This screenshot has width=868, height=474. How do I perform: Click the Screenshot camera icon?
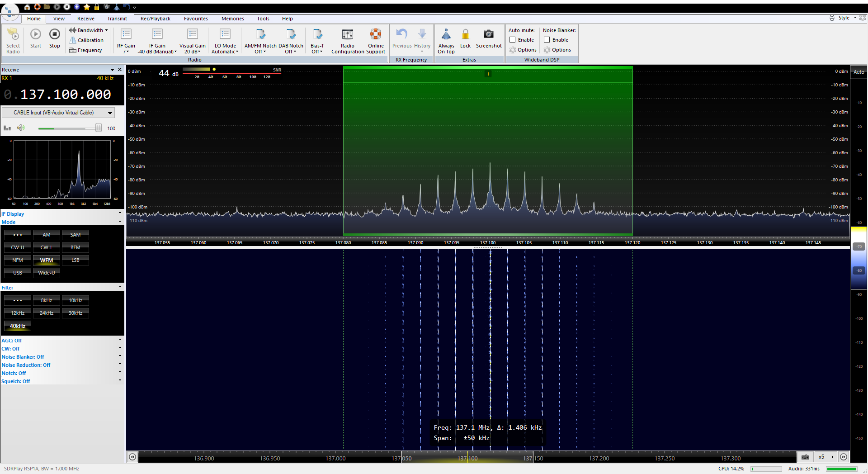coord(488,34)
